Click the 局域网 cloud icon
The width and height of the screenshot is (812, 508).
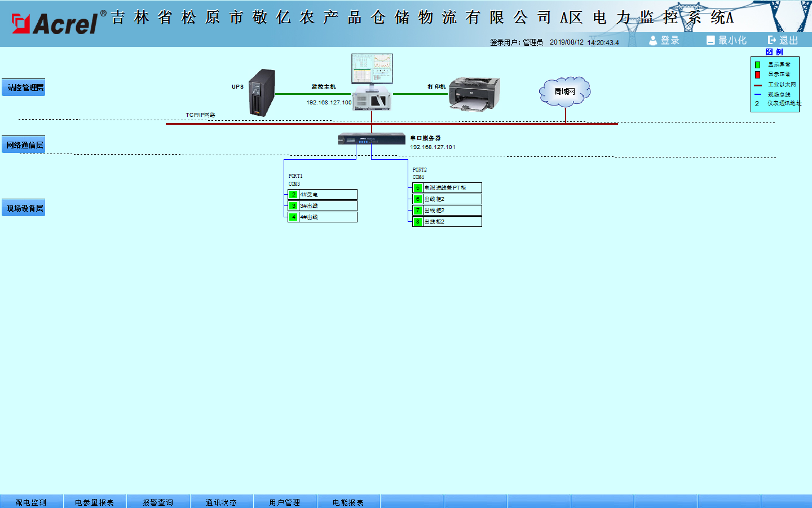coord(565,91)
